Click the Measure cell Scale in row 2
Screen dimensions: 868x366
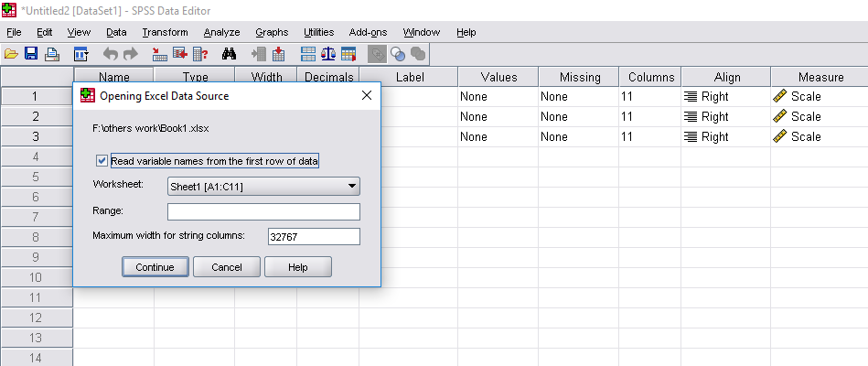820,117
